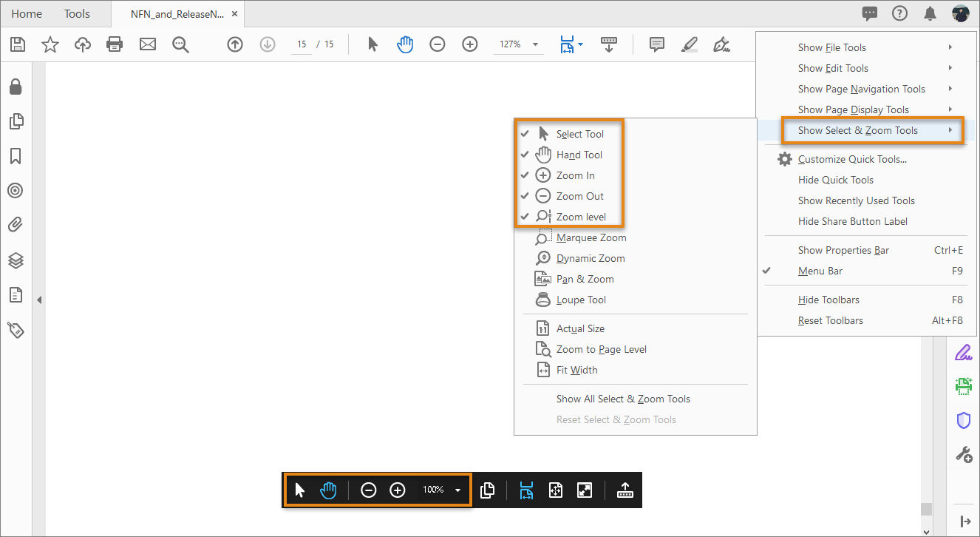Select the highlight text pen icon
Screen dimensions: 980x537
[689, 44]
